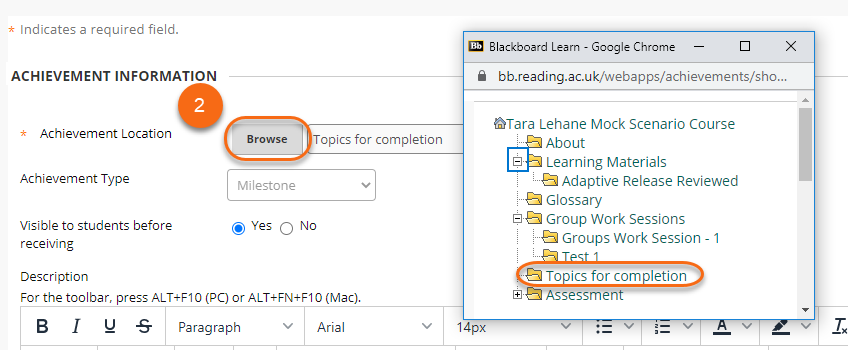Select the numbered list icon
This screenshot has width=848, height=362.
click(x=663, y=326)
